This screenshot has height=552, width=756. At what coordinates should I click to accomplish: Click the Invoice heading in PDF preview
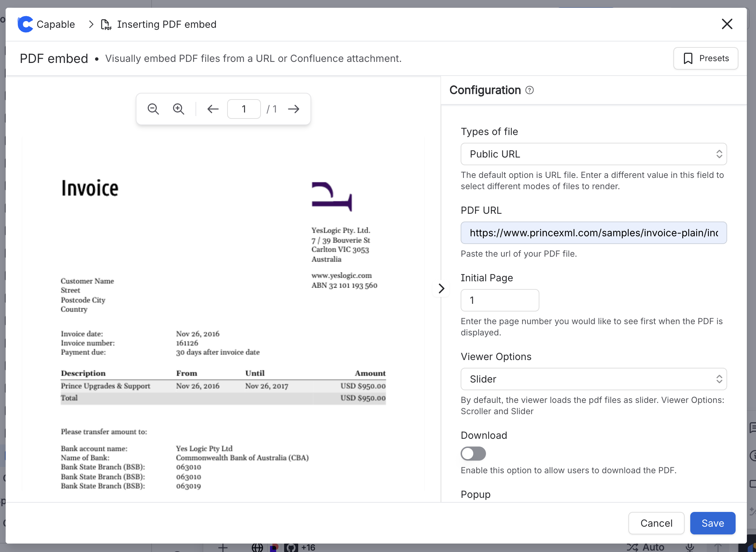click(90, 188)
